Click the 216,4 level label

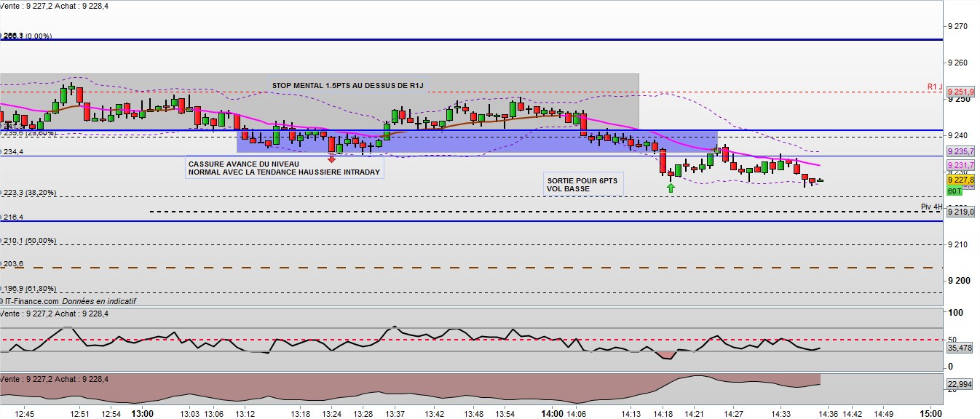coord(12,218)
